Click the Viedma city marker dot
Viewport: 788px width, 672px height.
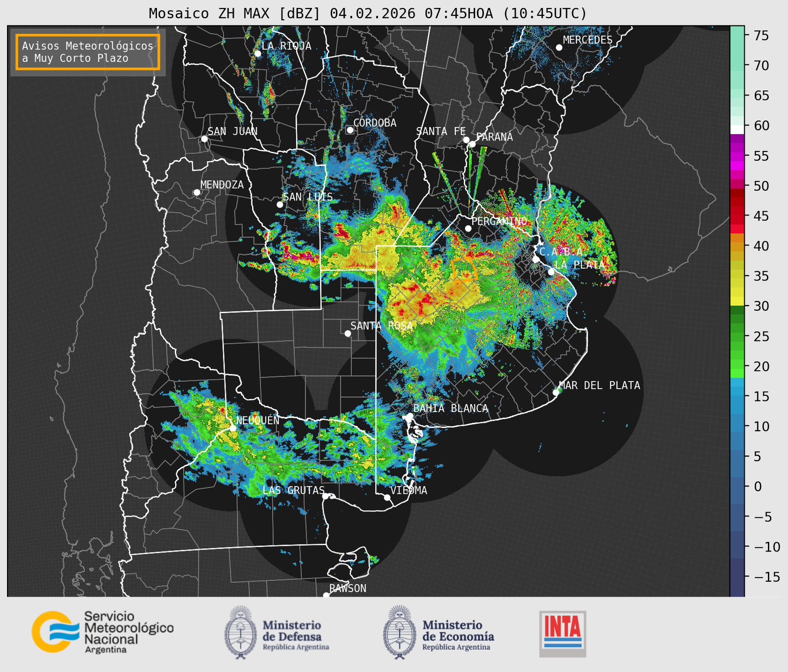point(387,497)
